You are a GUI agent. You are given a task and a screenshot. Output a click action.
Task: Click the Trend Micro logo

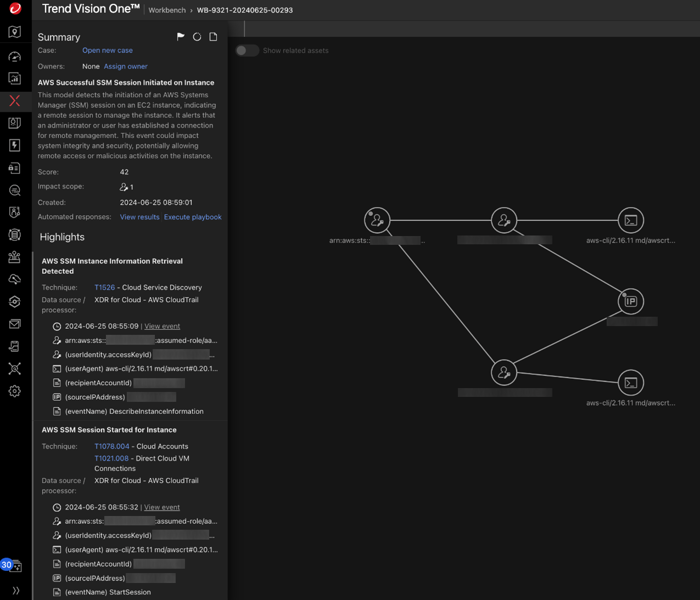(15, 8)
